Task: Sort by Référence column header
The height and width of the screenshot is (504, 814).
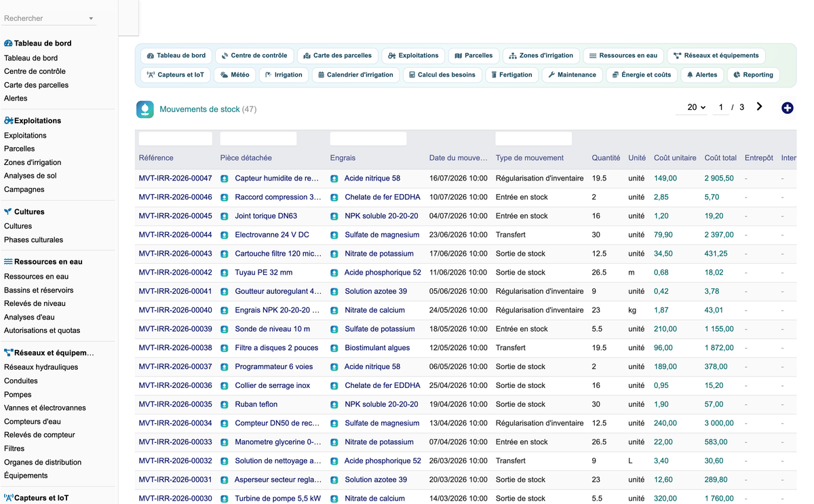Action: (156, 158)
